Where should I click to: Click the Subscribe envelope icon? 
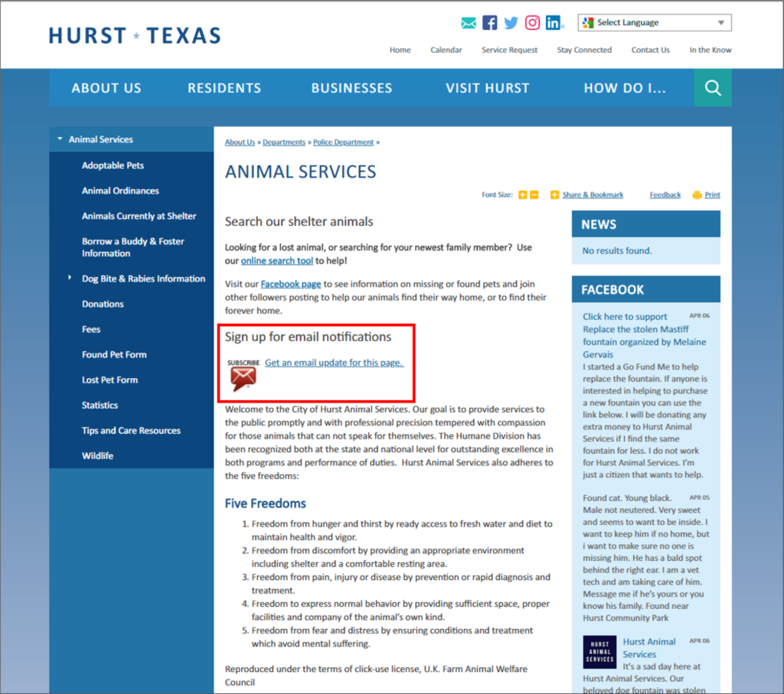pyautogui.click(x=242, y=374)
